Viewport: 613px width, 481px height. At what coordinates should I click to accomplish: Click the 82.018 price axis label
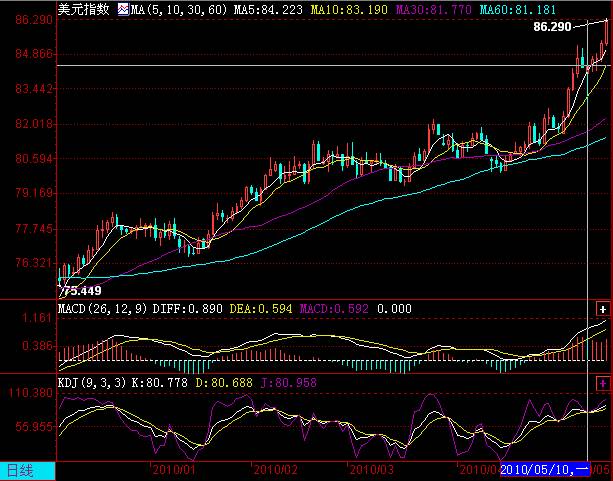click(34, 124)
